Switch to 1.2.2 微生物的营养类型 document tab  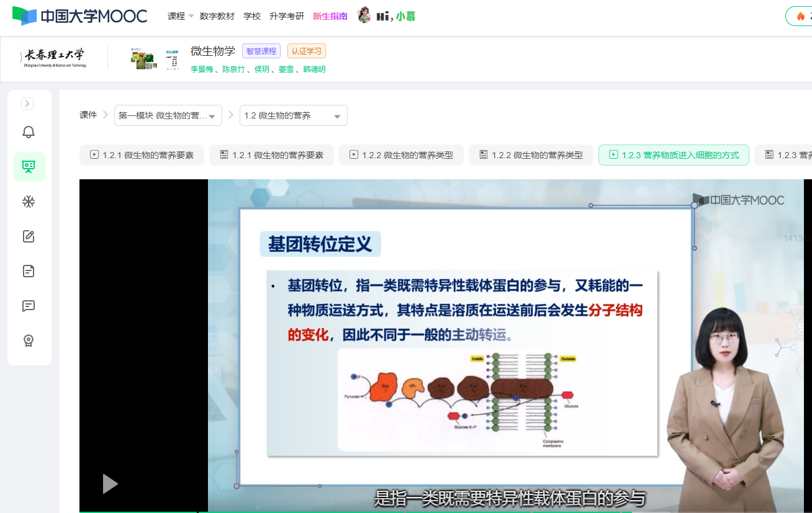tap(531, 155)
